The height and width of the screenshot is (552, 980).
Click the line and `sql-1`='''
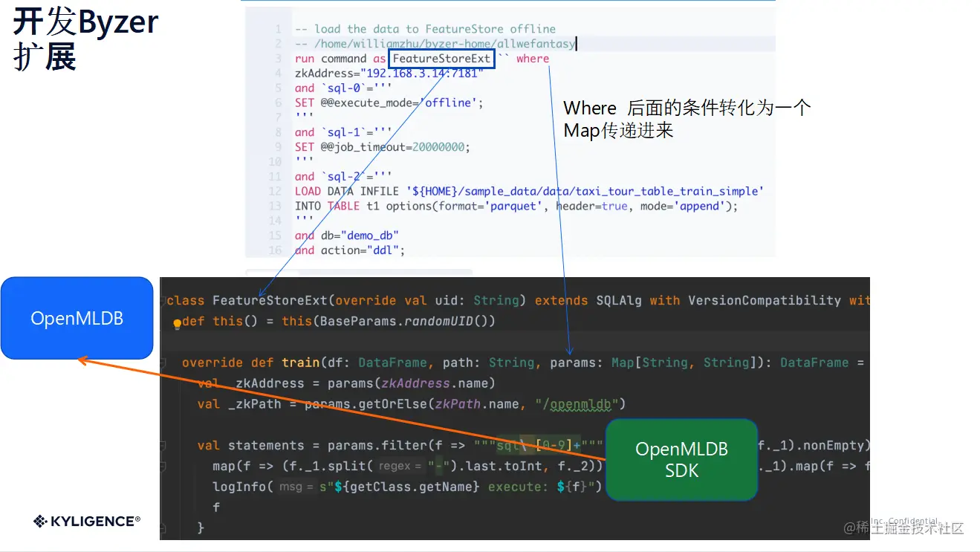343,132
